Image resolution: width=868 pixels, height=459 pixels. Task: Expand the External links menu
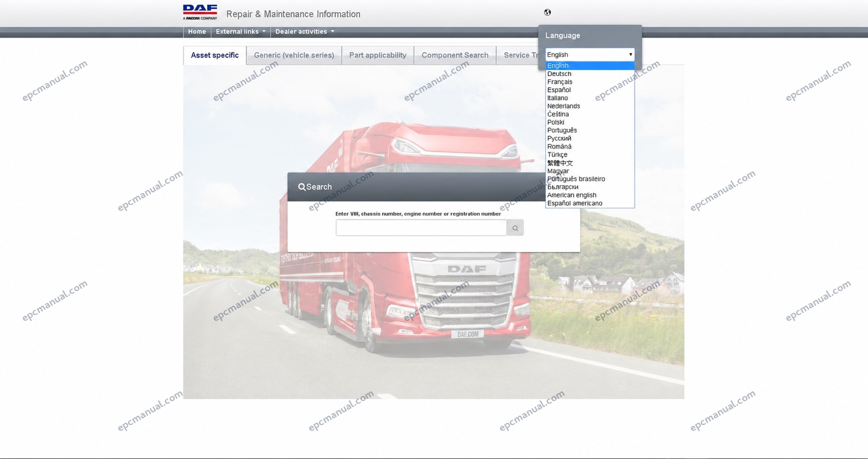[241, 32]
